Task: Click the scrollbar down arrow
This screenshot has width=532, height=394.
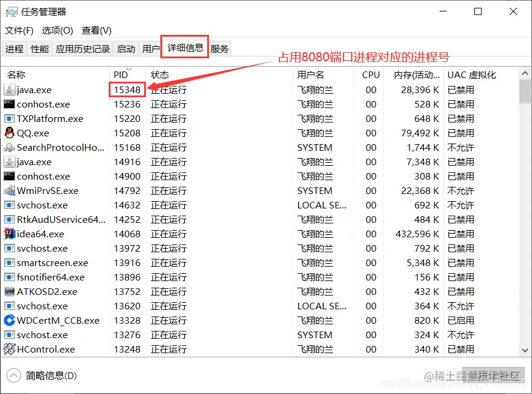Action: click(x=525, y=350)
